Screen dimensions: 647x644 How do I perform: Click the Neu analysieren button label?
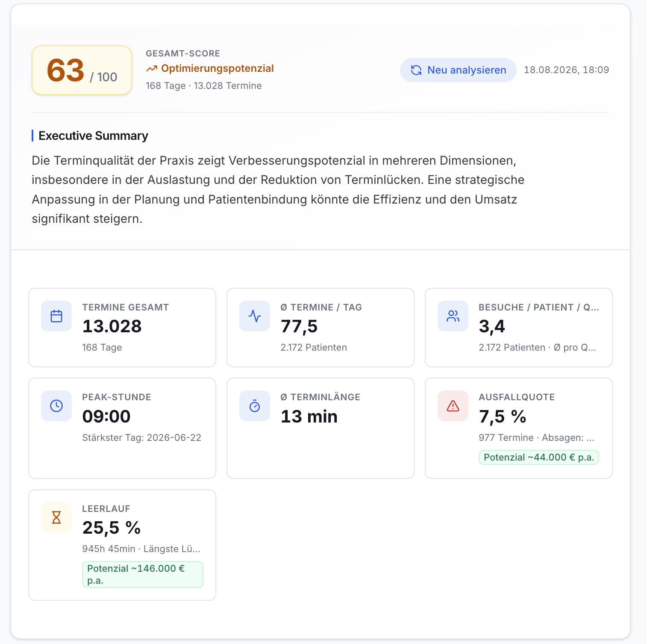click(467, 70)
